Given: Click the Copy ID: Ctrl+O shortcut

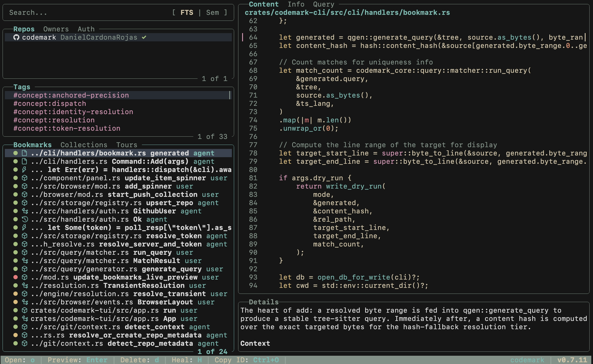Looking at the screenshot, I should click(247, 360).
